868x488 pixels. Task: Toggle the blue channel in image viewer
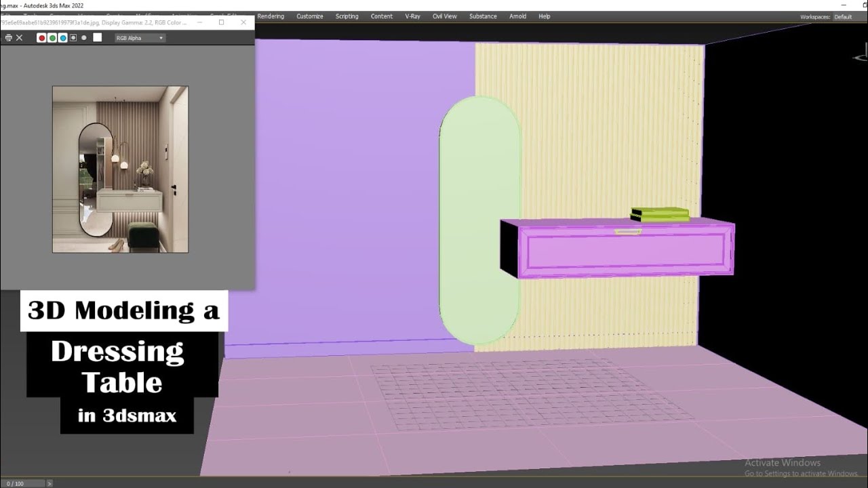click(x=63, y=38)
